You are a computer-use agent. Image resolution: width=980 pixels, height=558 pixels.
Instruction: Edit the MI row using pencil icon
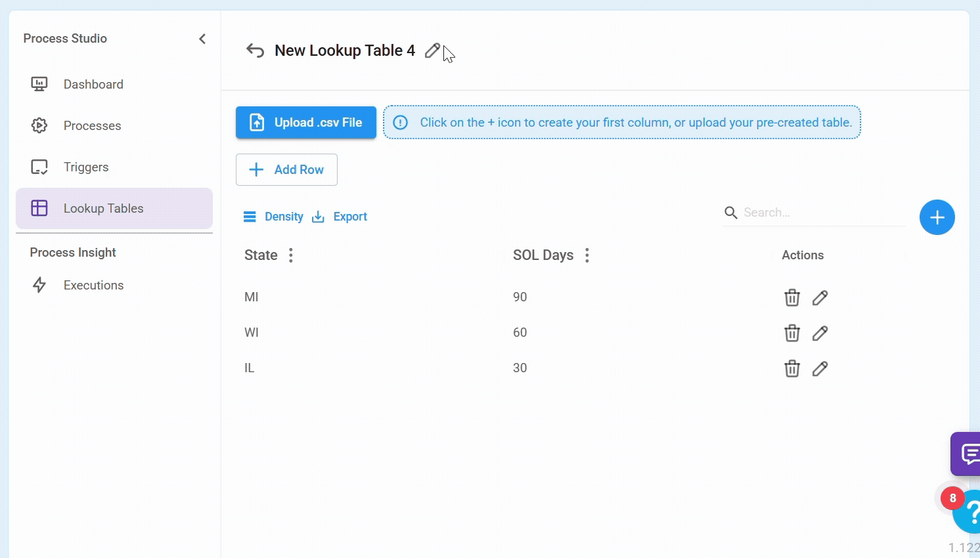click(x=820, y=297)
